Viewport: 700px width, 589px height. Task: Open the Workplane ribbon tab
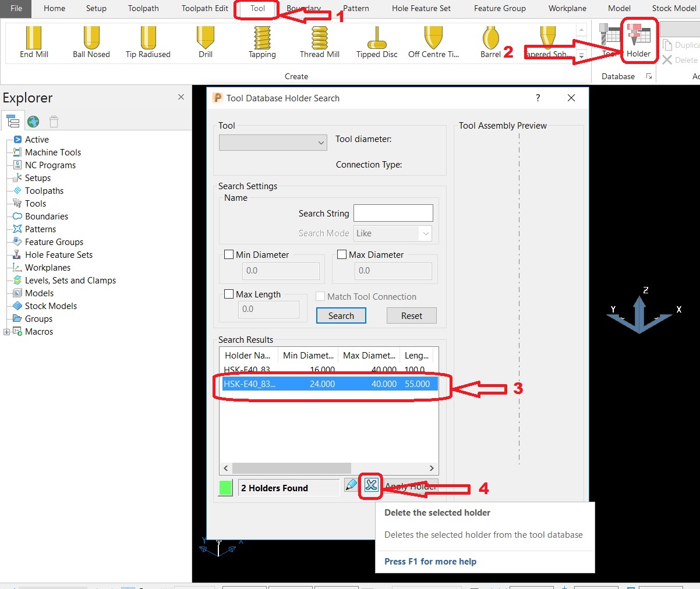[x=567, y=9]
